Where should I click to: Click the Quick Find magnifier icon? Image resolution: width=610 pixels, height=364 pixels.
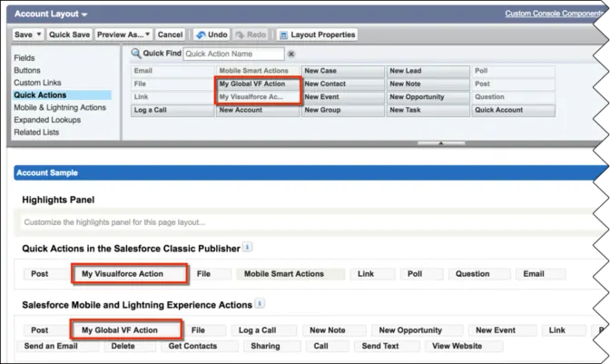[x=136, y=54]
